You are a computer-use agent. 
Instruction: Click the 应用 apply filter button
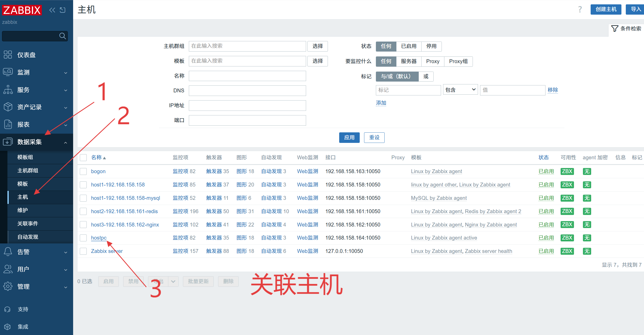pos(349,137)
